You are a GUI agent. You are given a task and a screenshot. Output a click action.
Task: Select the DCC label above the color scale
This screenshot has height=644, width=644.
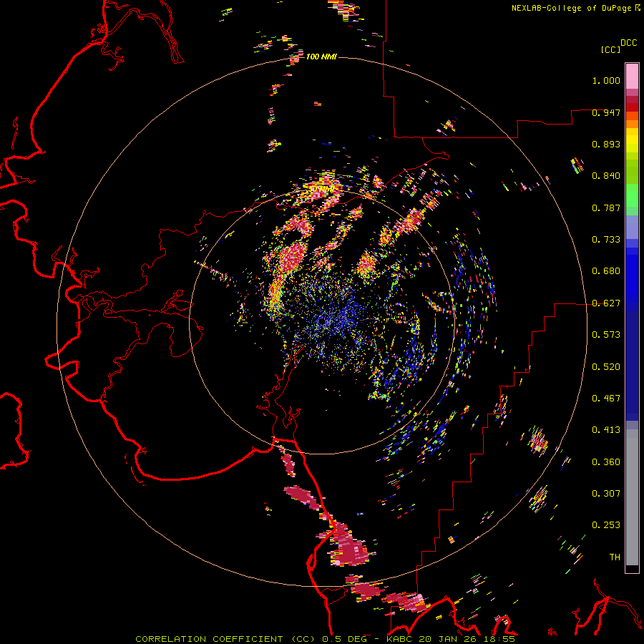pos(628,43)
